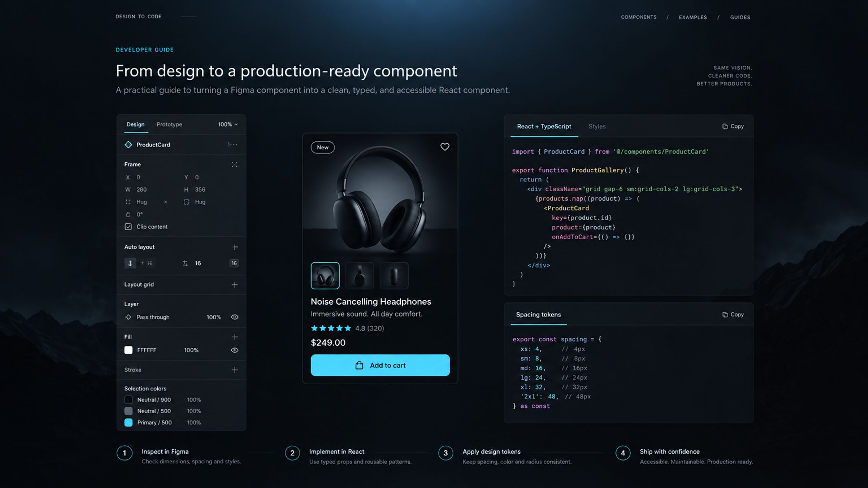Click the ProductCard component diamond icon

pyautogui.click(x=128, y=145)
